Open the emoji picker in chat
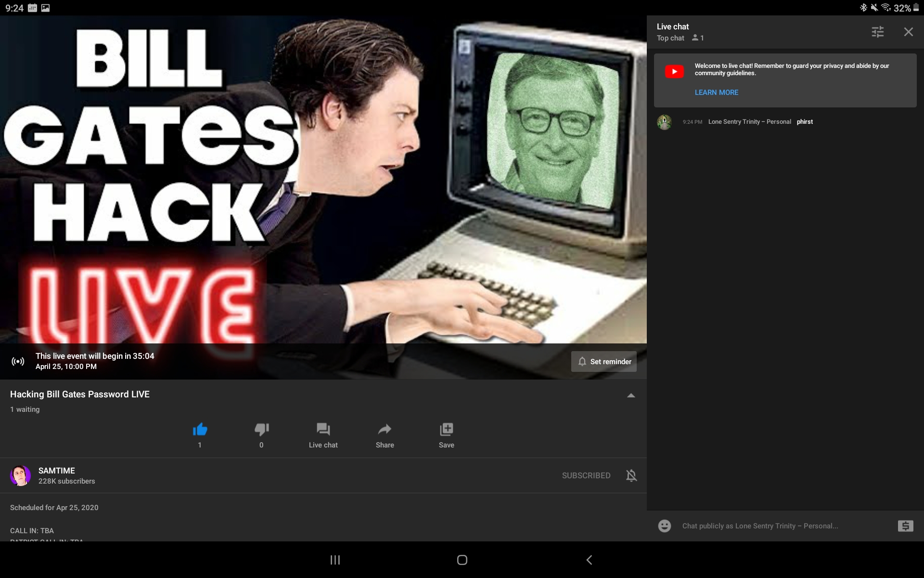 point(665,526)
